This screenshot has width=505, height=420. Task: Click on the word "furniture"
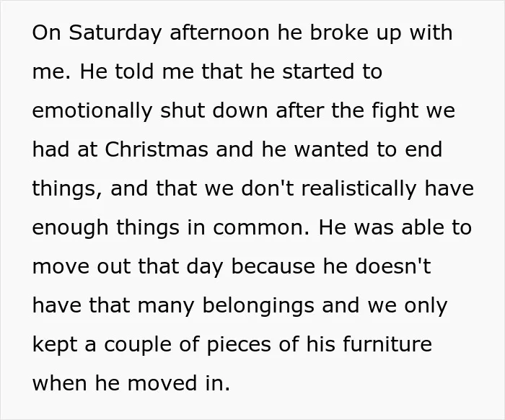(387, 344)
